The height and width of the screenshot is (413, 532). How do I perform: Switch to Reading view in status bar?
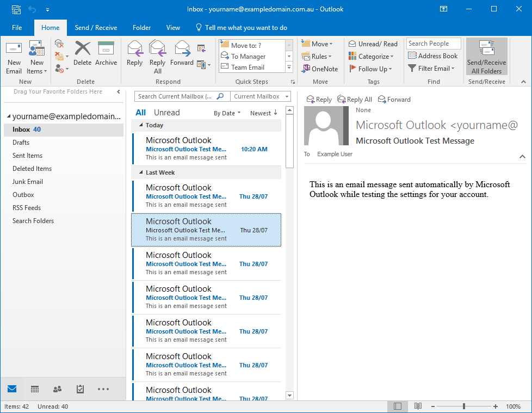point(418,406)
